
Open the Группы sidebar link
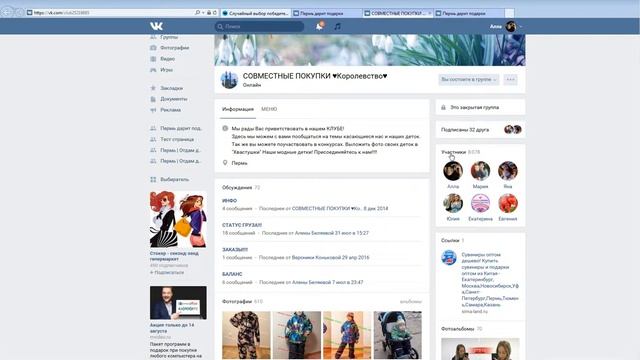(169, 37)
